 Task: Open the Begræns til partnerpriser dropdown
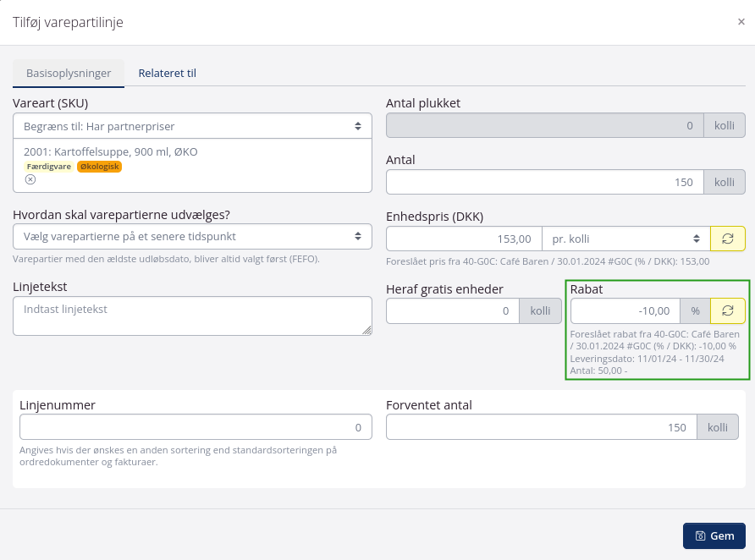click(192, 126)
